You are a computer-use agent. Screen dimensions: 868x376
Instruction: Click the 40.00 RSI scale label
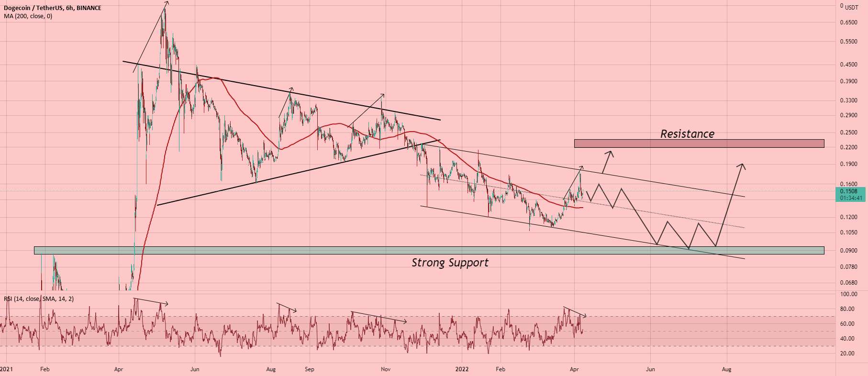click(x=848, y=339)
